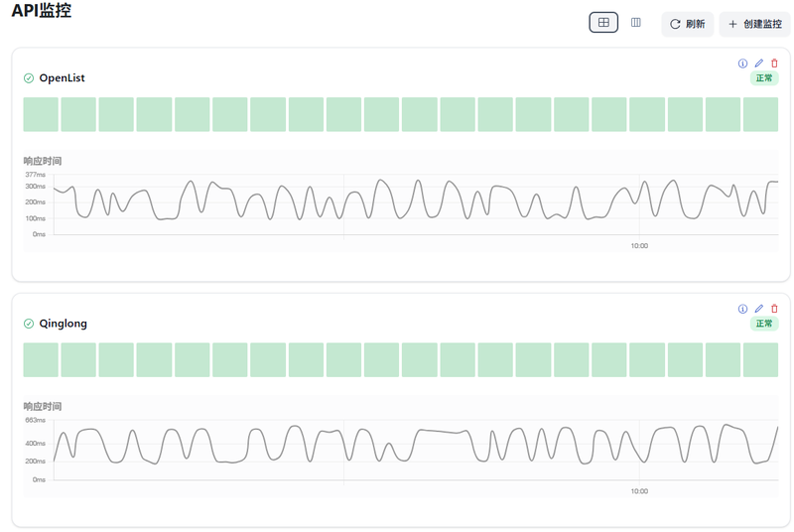This screenshot has width=794, height=532.
Task: Edit the Qinglong monitor with pencil icon
Action: click(x=759, y=309)
